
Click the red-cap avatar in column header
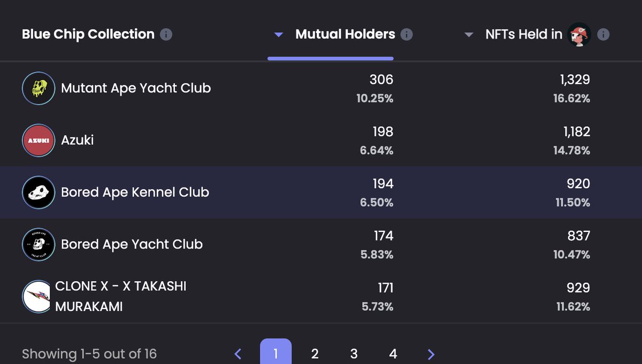pos(579,35)
